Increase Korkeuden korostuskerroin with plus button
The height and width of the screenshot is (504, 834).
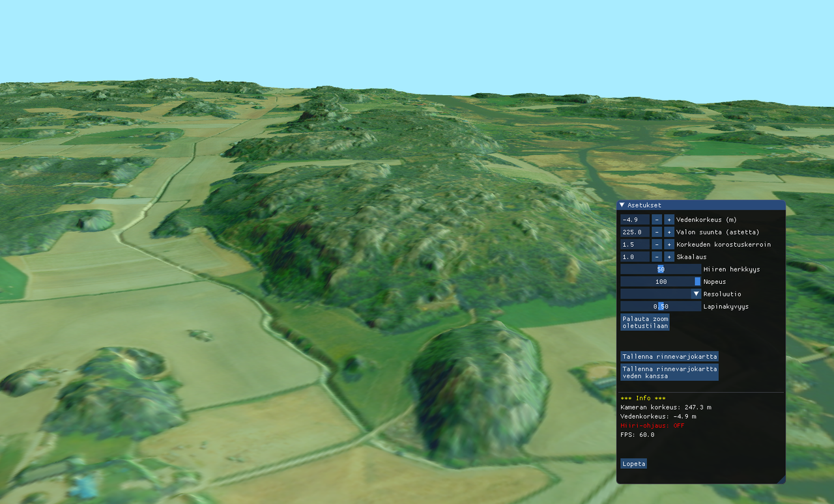pos(669,244)
